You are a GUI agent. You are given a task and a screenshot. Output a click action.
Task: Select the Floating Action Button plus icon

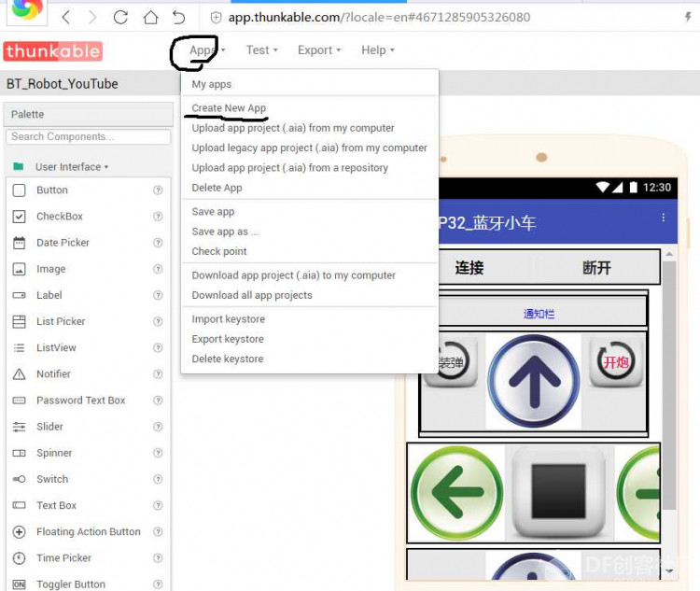[20, 531]
